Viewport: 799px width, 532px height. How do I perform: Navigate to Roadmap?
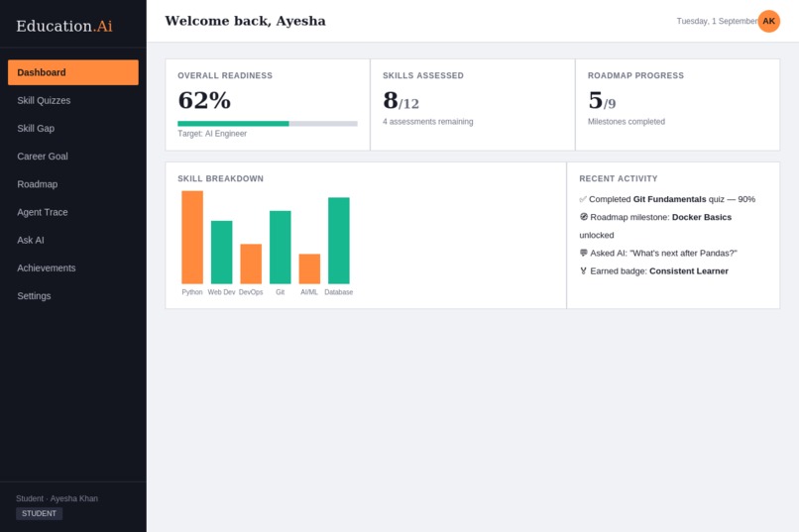[73, 184]
